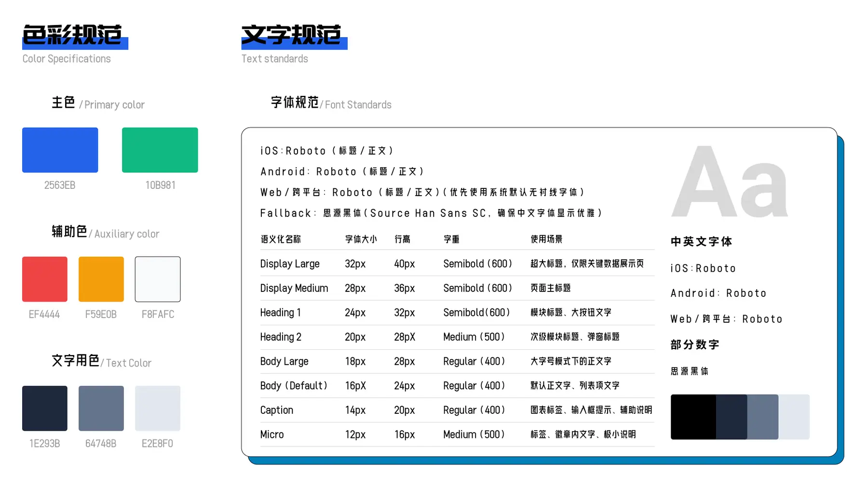
Task: Click 'Android: Roboto' in the right column
Action: tap(719, 293)
